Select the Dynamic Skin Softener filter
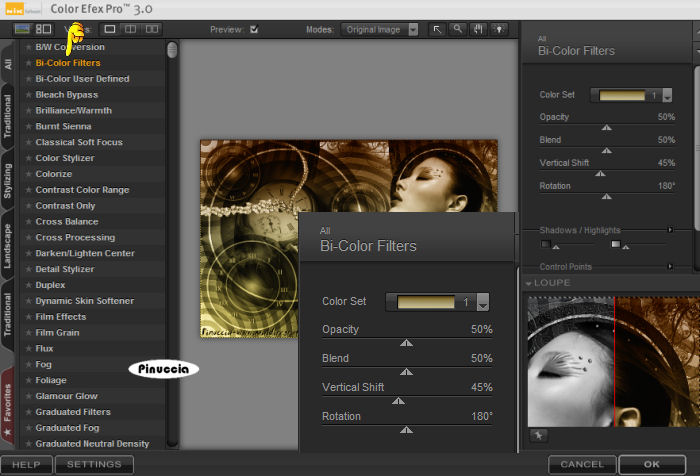Viewport: 700px width, 476px height. (x=85, y=301)
